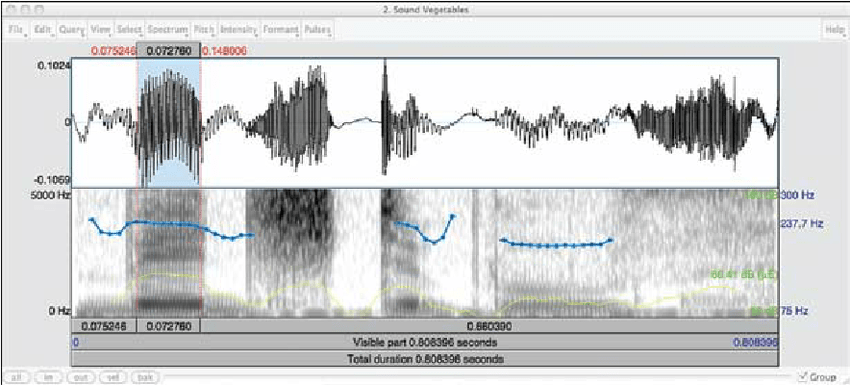Open the Select menu

pyautogui.click(x=130, y=30)
